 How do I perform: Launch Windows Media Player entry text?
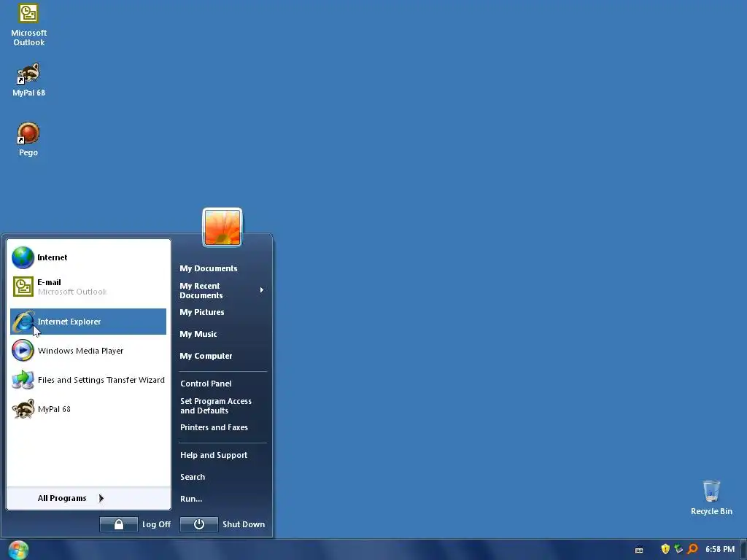(x=80, y=351)
